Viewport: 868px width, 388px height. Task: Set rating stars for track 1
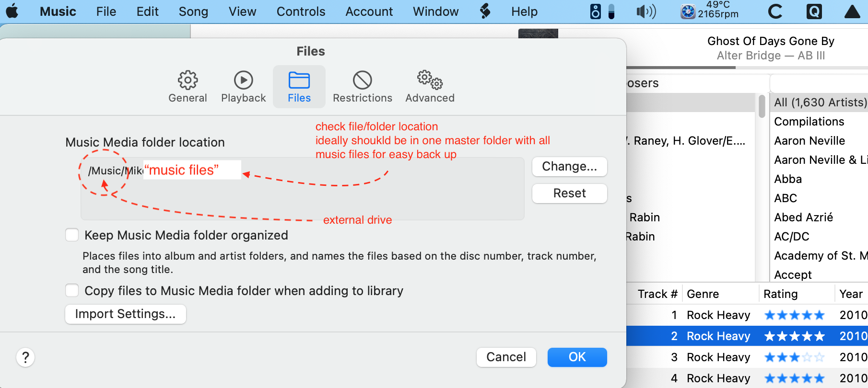[x=795, y=315]
